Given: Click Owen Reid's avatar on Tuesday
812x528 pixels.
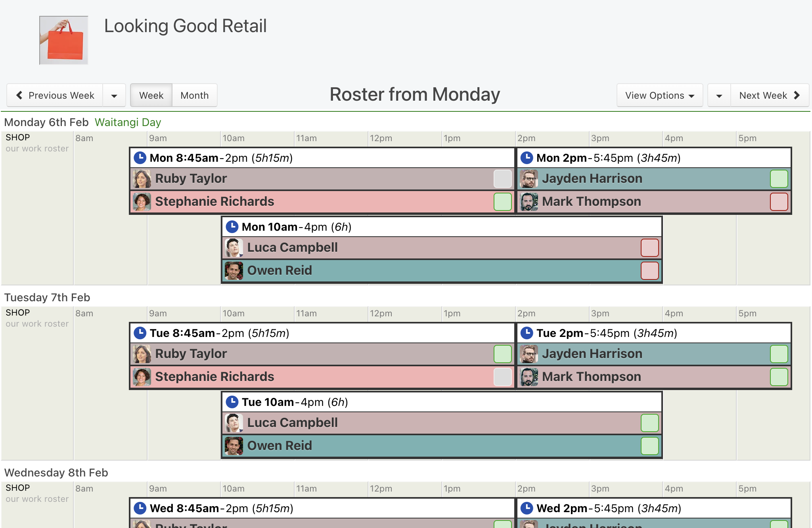Looking at the screenshot, I should point(234,446).
